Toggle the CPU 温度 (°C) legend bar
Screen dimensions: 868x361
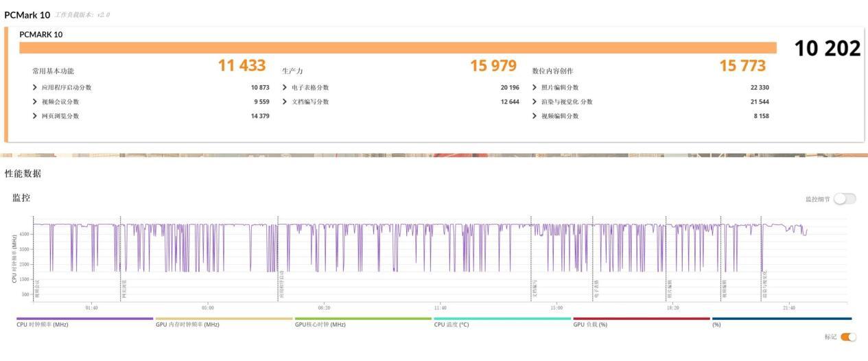point(502,319)
